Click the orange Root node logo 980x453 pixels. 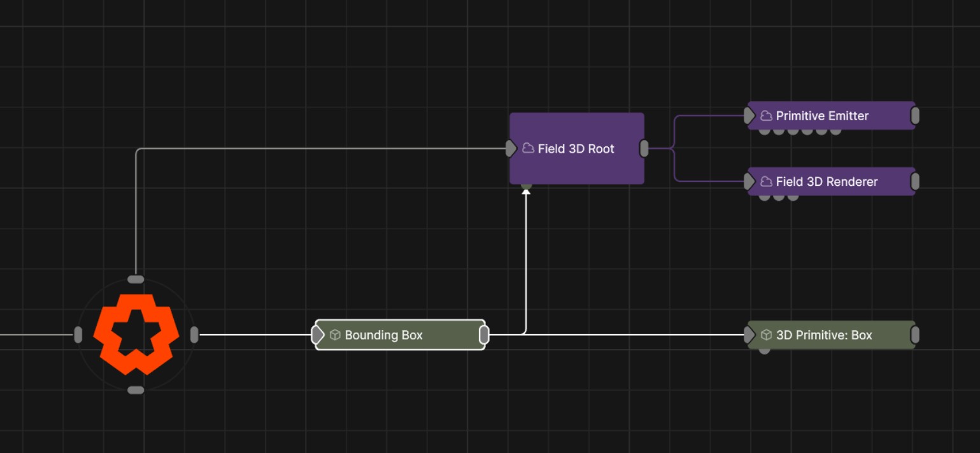pos(136,334)
